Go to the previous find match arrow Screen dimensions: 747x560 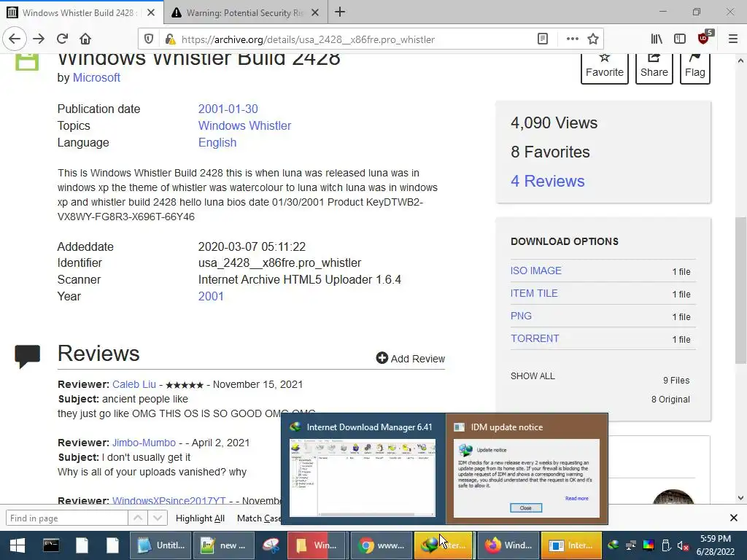tap(138, 518)
